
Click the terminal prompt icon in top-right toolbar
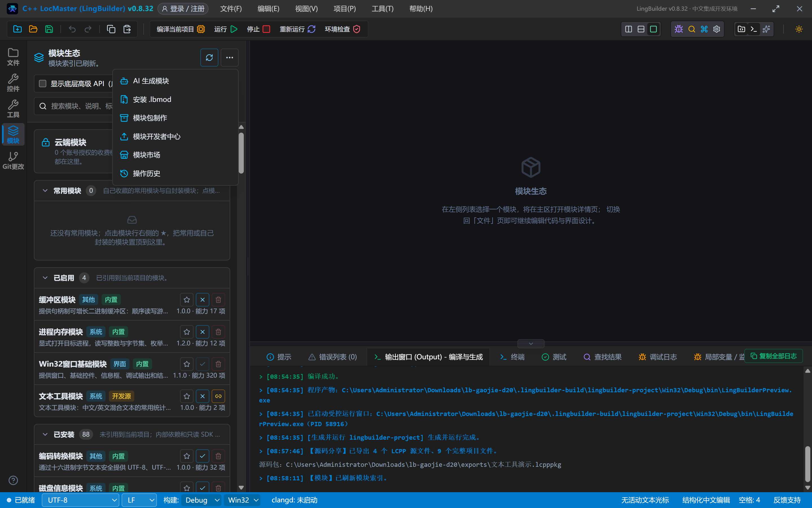pos(754,29)
